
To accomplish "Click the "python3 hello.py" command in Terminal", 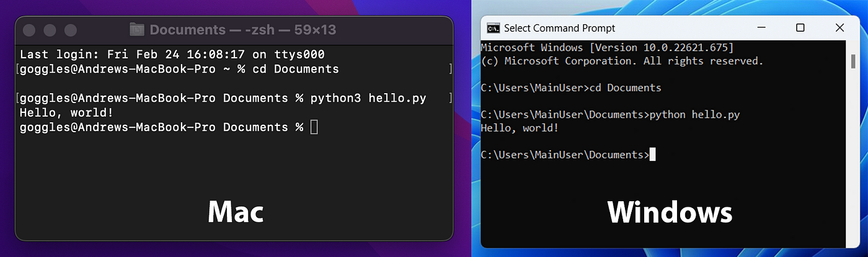I will coord(368,98).
